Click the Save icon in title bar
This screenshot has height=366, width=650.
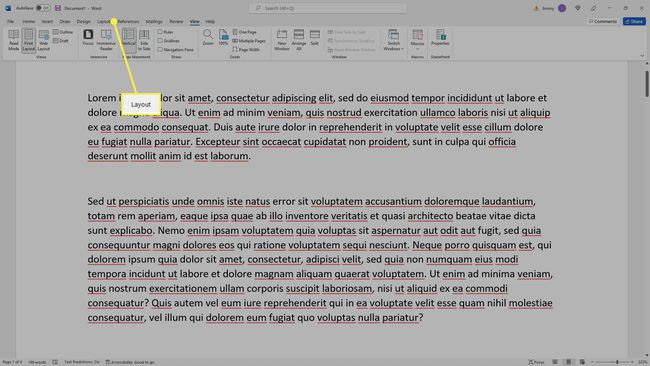[58, 8]
